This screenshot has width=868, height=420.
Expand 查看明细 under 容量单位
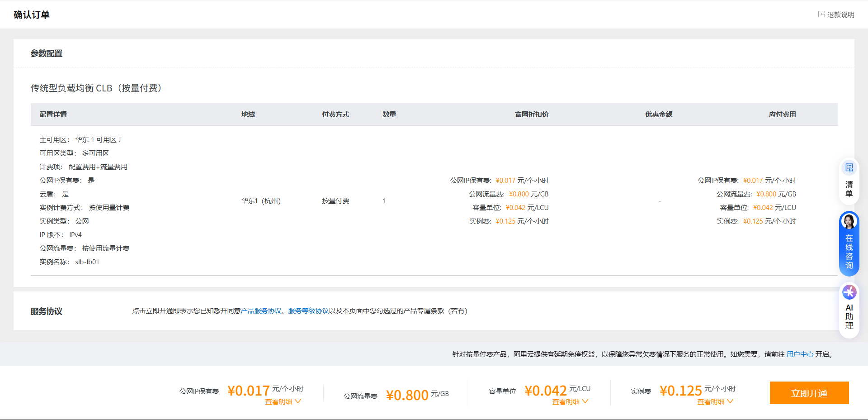point(570,401)
